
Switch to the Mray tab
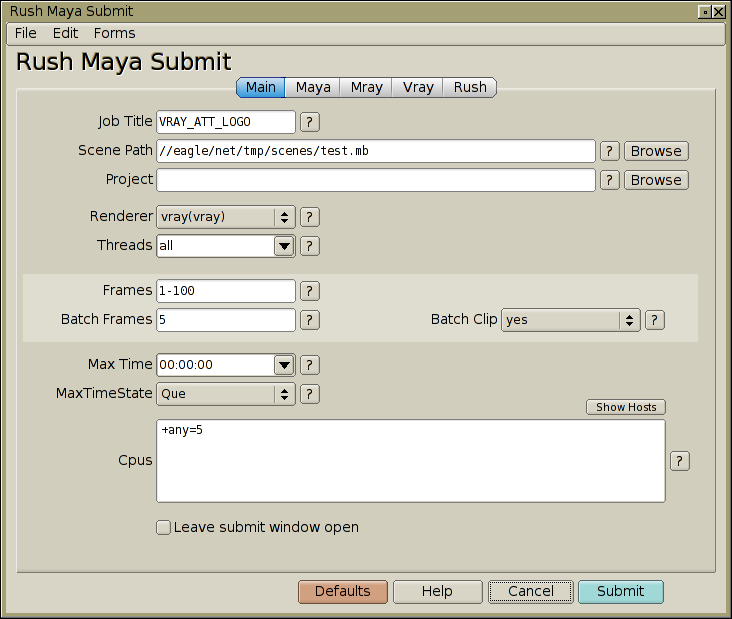366,87
